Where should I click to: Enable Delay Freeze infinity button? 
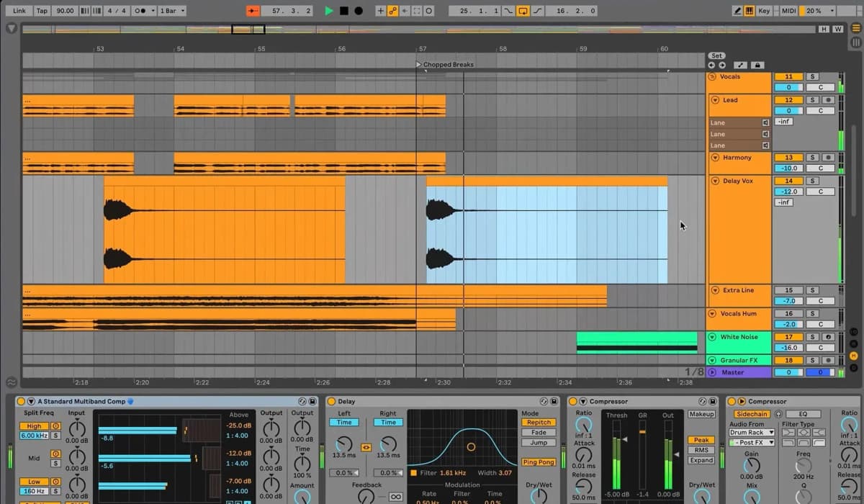click(x=395, y=497)
